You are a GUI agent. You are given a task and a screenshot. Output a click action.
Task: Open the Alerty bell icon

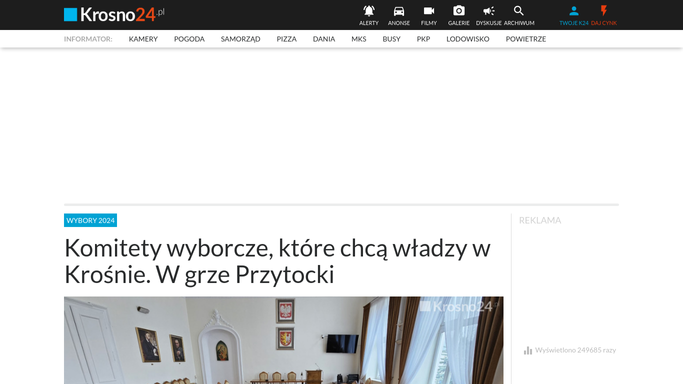point(369,11)
